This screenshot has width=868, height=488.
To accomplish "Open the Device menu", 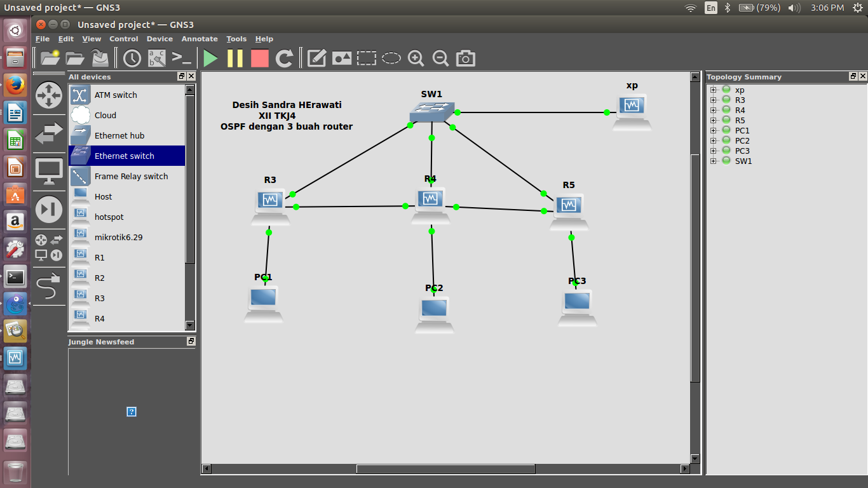I will [x=159, y=39].
